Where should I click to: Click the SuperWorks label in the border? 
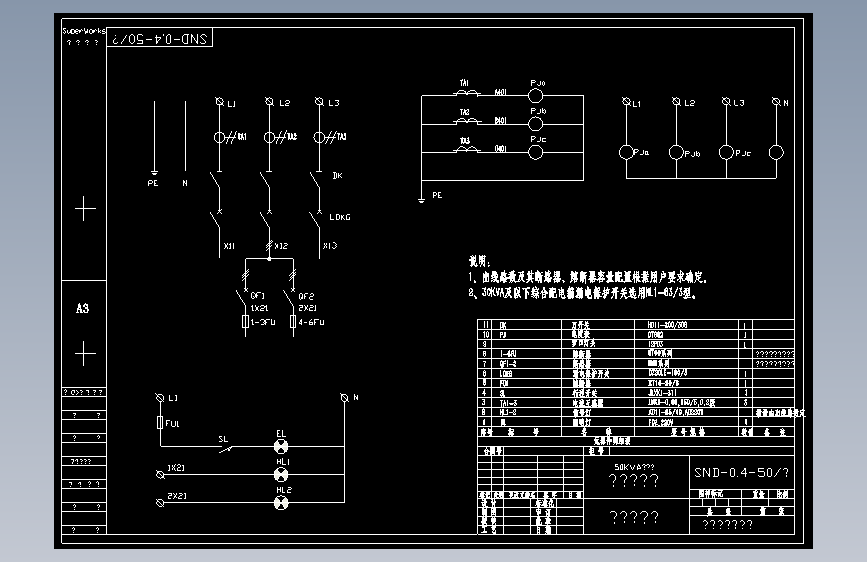tap(83, 31)
